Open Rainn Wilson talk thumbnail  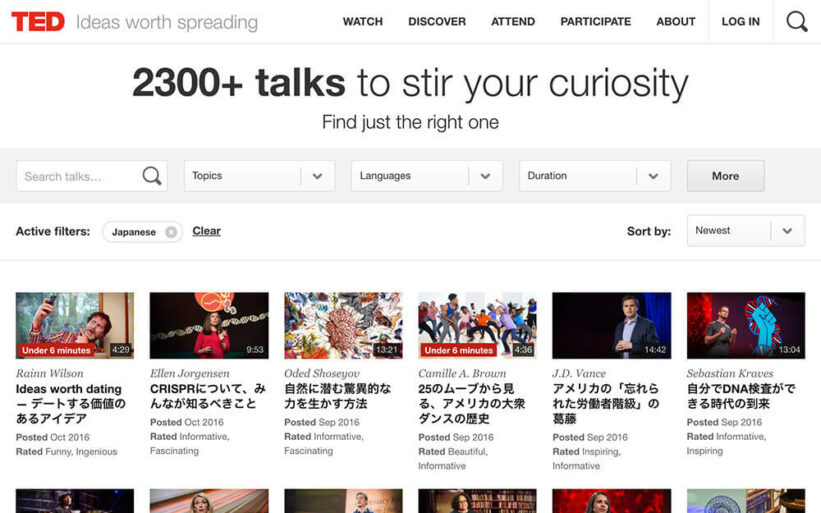(75, 326)
